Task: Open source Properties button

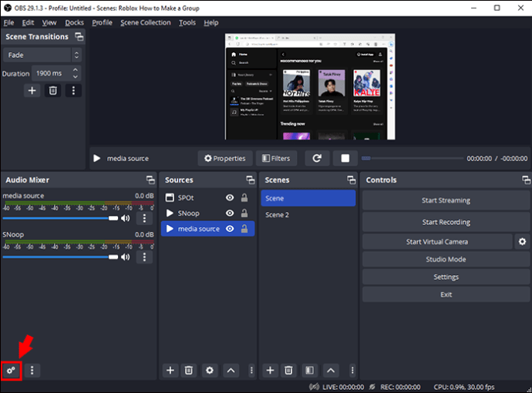Action: 225,158
